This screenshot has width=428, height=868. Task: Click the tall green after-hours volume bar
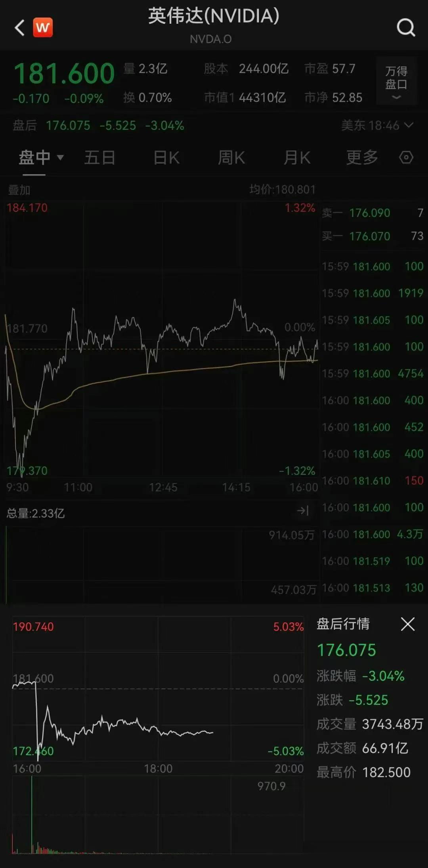coord(32,815)
